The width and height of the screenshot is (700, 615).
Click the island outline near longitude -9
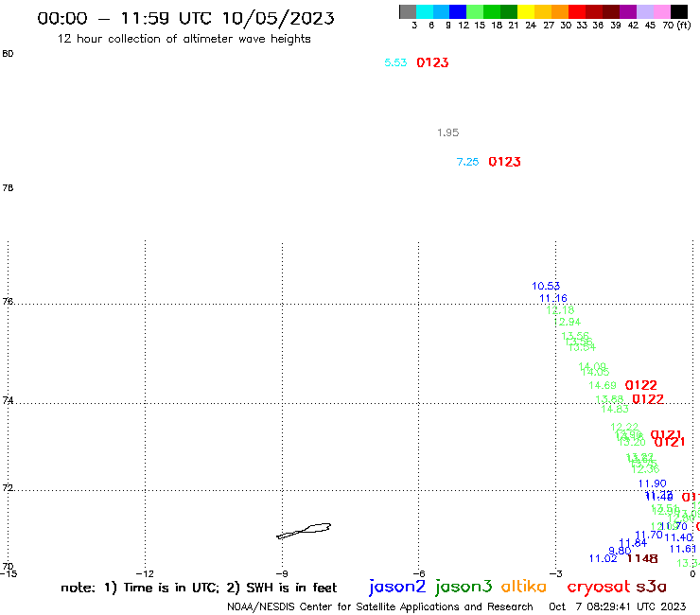click(304, 531)
